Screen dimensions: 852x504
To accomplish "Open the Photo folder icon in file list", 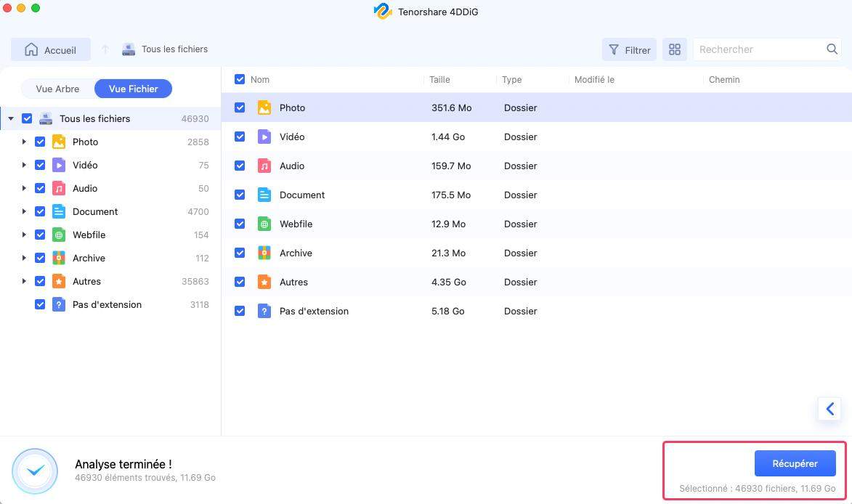I will 265,107.
